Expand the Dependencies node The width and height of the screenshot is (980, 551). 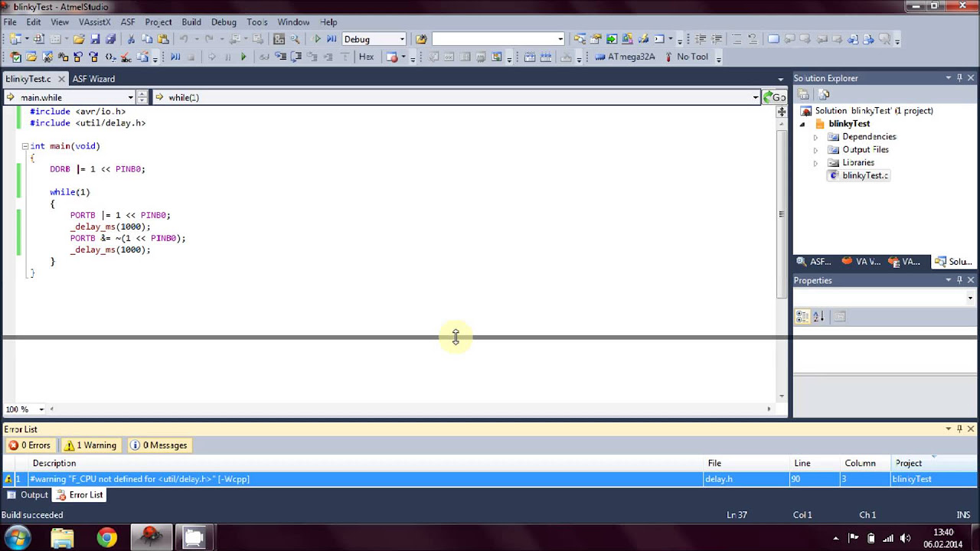tap(815, 137)
